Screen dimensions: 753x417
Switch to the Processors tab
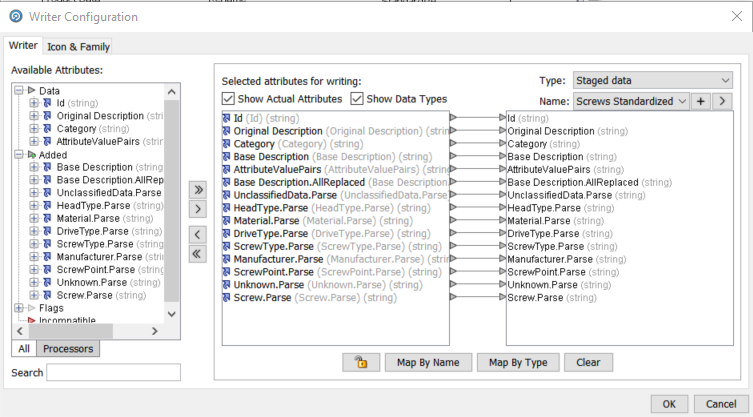tap(68, 348)
